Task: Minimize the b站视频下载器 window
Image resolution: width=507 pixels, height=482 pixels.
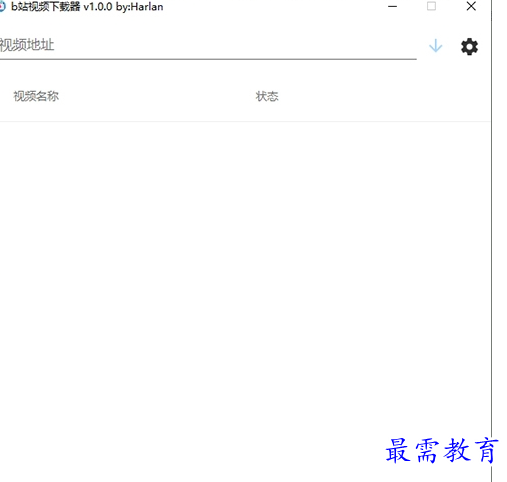Action: [x=393, y=6]
